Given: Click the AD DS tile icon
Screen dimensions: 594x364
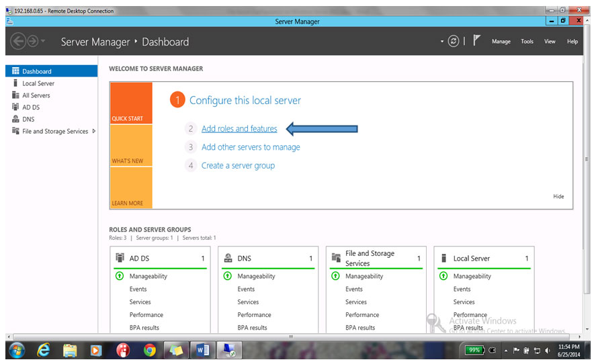Looking at the screenshot, I should (120, 258).
